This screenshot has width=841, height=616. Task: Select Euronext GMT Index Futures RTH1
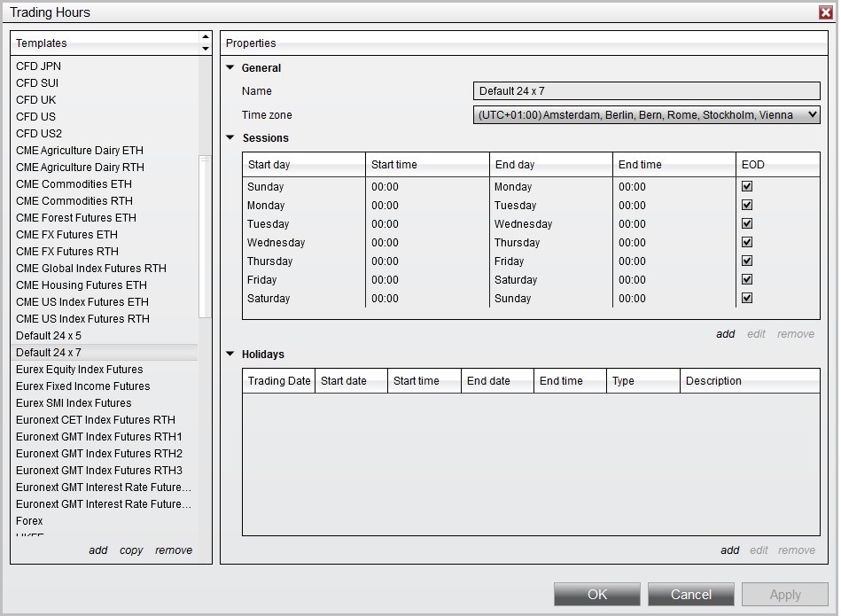(104, 436)
